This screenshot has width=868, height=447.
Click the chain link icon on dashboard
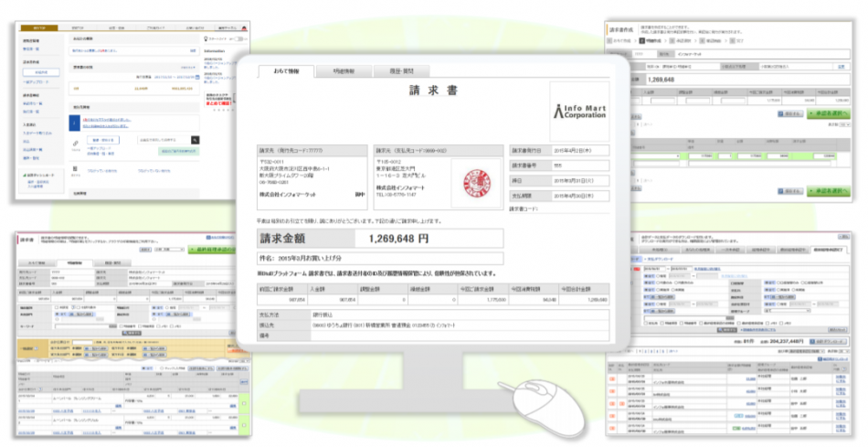point(76,144)
